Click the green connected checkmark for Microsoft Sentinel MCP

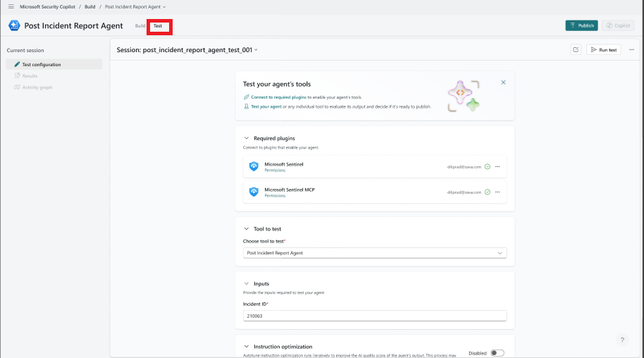point(488,192)
